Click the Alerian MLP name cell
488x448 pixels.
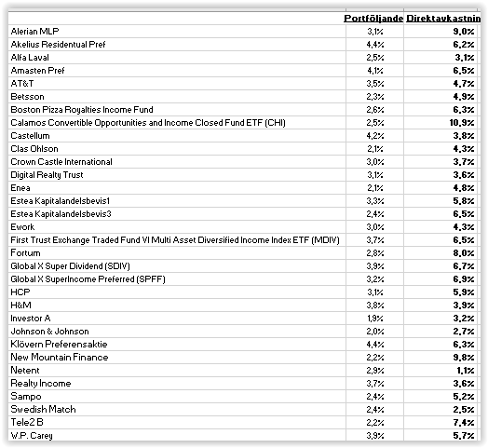point(177,32)
